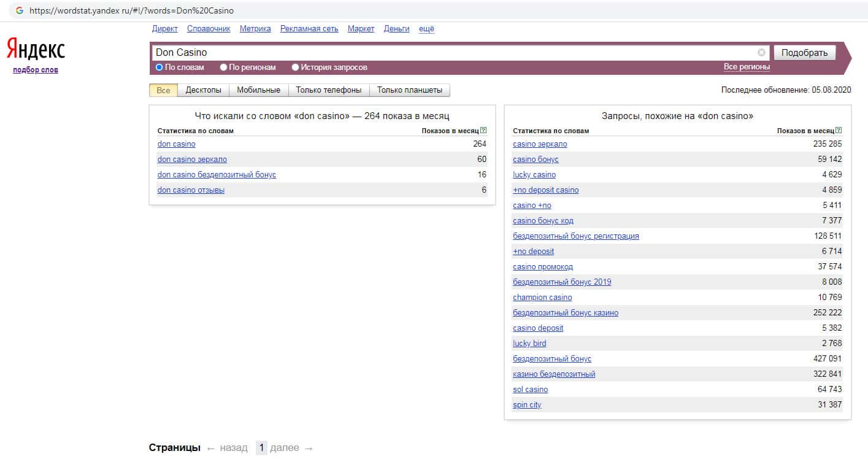Open the 'lucky casino' similar query

(x=534, y=175)
